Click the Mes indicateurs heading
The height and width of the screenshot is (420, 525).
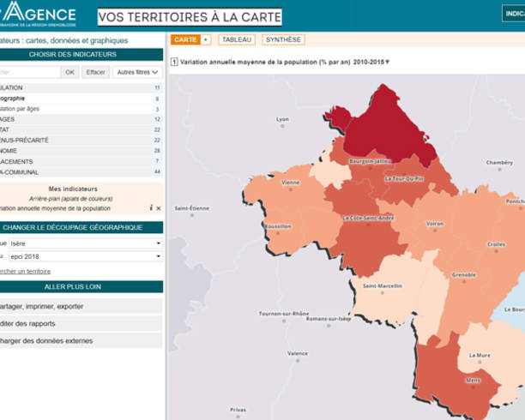[x=73, y=189]
